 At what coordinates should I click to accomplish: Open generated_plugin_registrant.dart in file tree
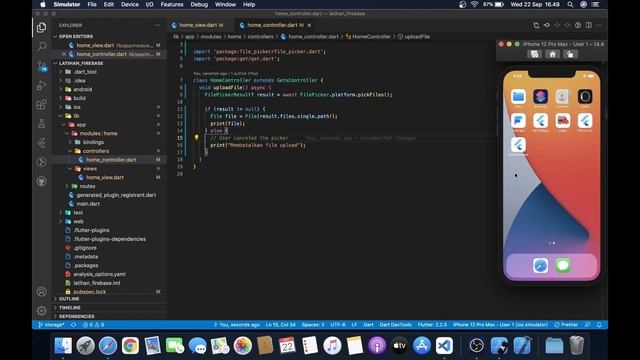pos(116,195)
